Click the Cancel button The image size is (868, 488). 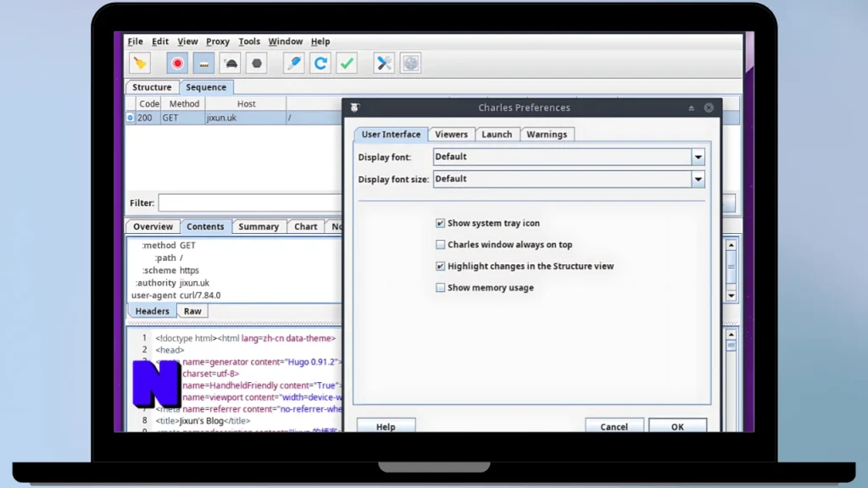click(x=614, y=427)
